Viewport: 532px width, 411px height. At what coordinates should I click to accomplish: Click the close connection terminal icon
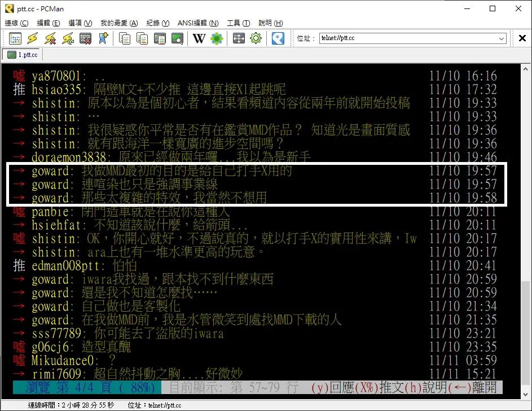[85, 38]
